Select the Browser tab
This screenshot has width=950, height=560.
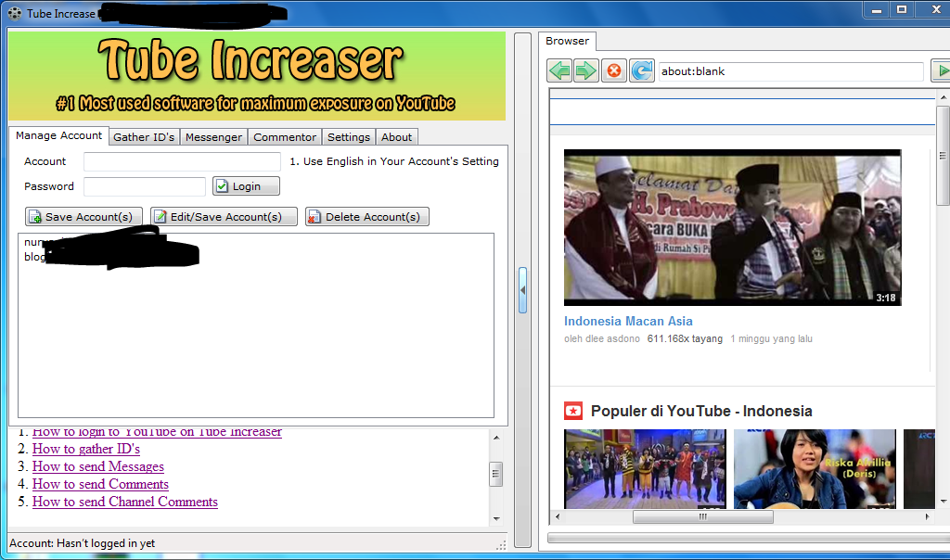tap(567, 41)
